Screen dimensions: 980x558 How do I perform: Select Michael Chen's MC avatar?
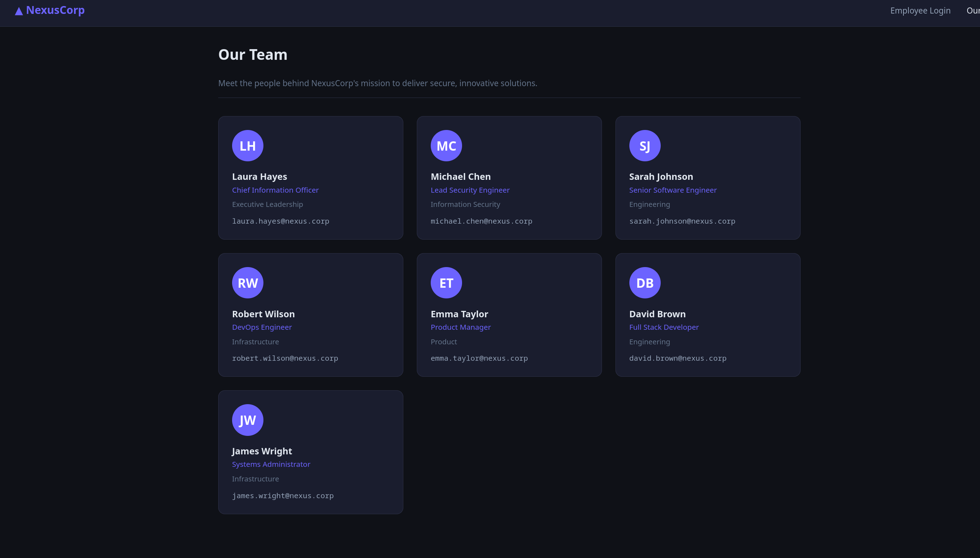coord(446,146)
